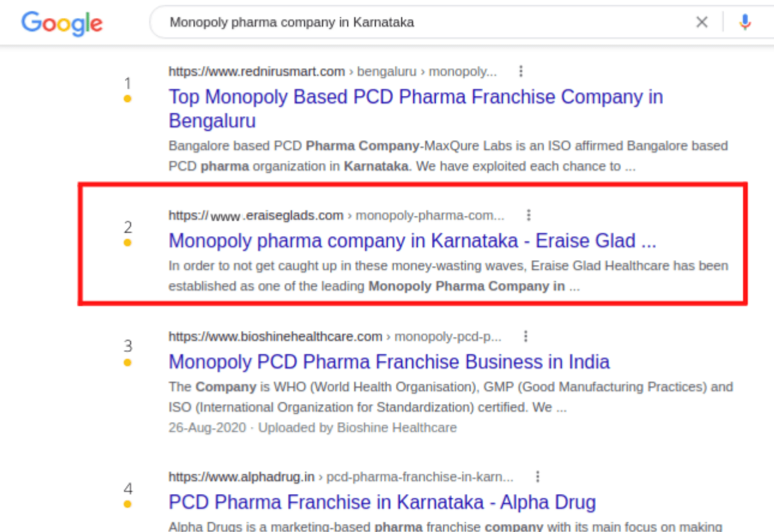
Task: Activate voice search microphone
Action: (x=745, y=22)
